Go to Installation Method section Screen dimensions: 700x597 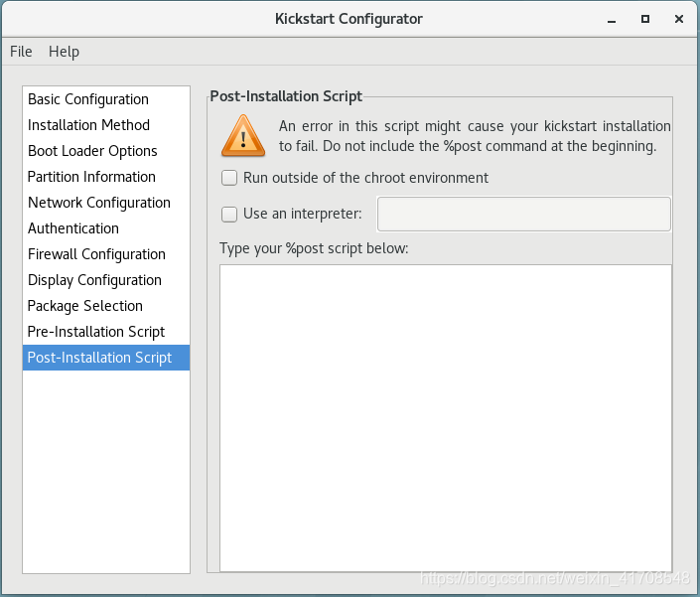click(x=106, y=125)
